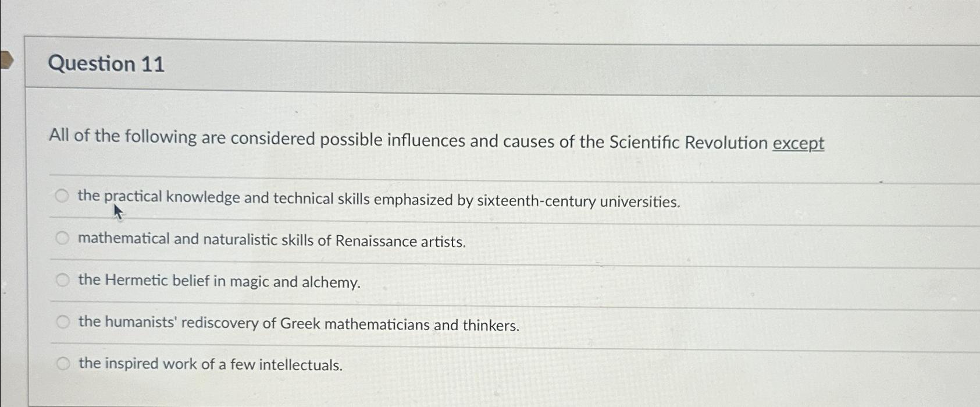Screen dimensions: 980x407
Task: Choose the Renaissance artists answer option
Action: click(62, 238)
